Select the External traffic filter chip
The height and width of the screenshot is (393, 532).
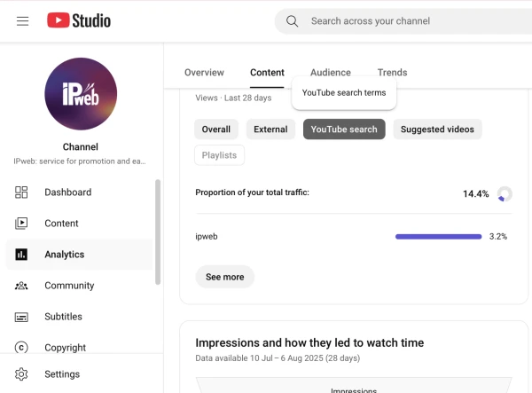[270, 130]
